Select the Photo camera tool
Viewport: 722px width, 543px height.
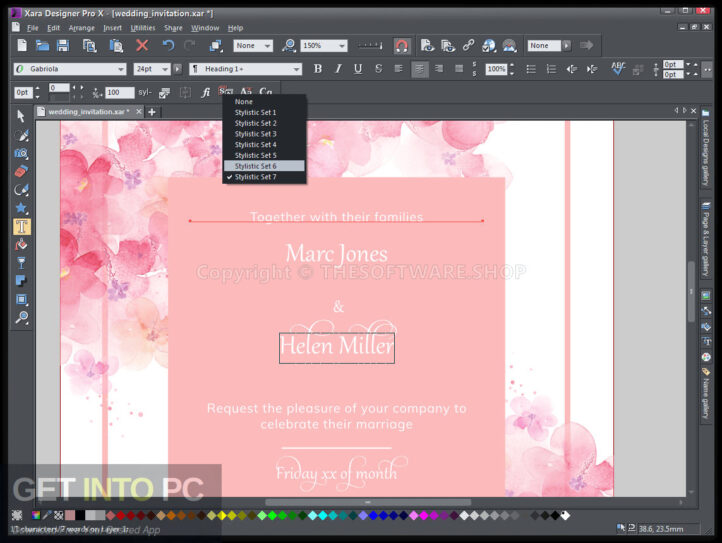(x=21, y=153)
